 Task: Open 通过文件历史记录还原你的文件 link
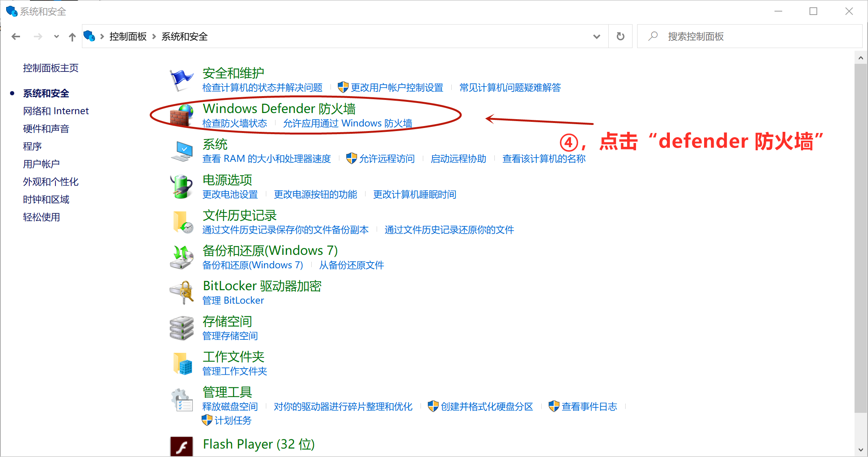(x=449, y=230)
